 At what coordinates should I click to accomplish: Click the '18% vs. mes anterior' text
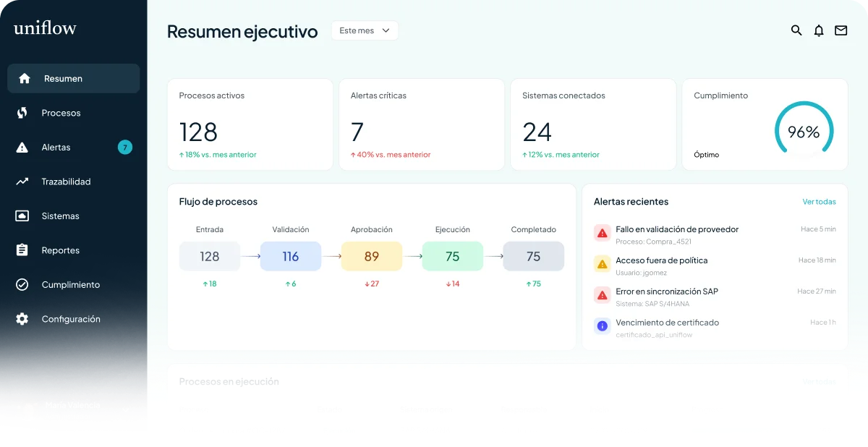(218, 155)
